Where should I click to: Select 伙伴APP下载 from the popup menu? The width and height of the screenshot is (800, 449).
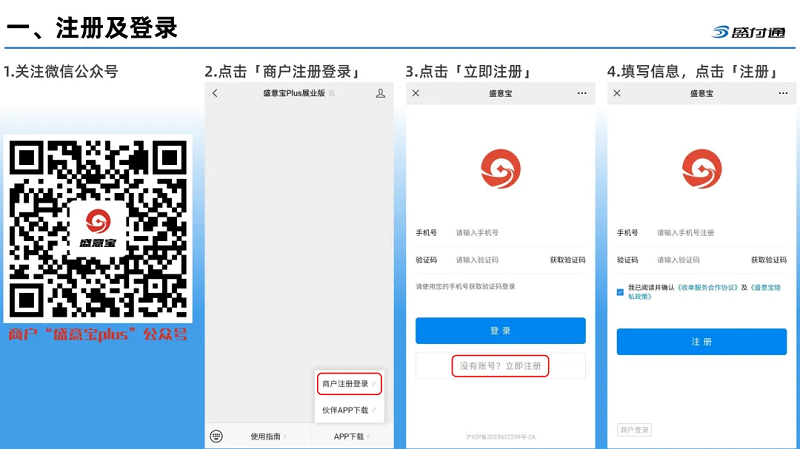click(x=348, y=410)
